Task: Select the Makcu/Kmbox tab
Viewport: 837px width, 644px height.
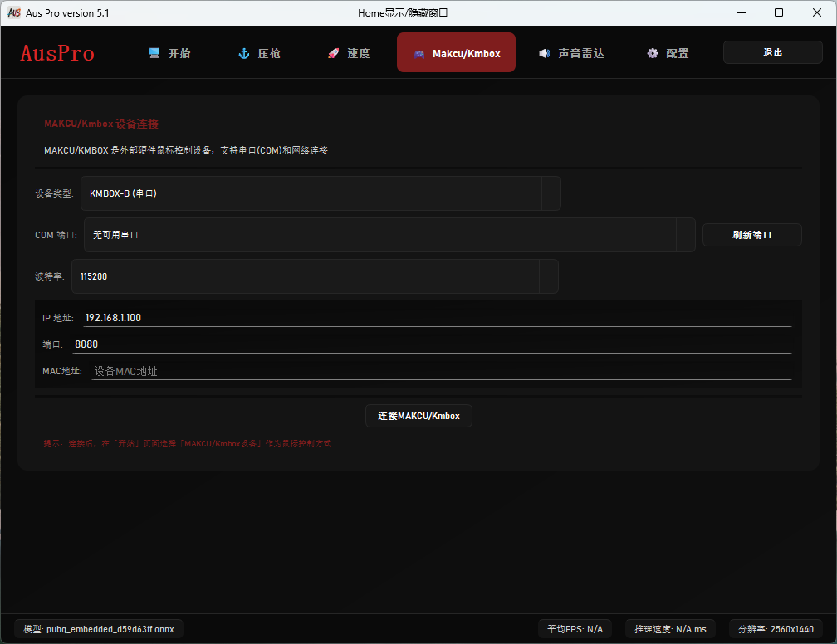Action: [456, 53]
